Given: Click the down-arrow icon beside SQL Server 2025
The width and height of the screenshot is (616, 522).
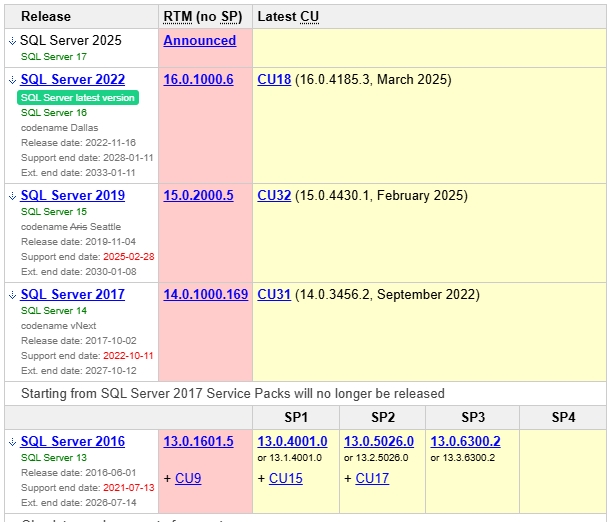Looking at the screenshot, I should 12,40.
